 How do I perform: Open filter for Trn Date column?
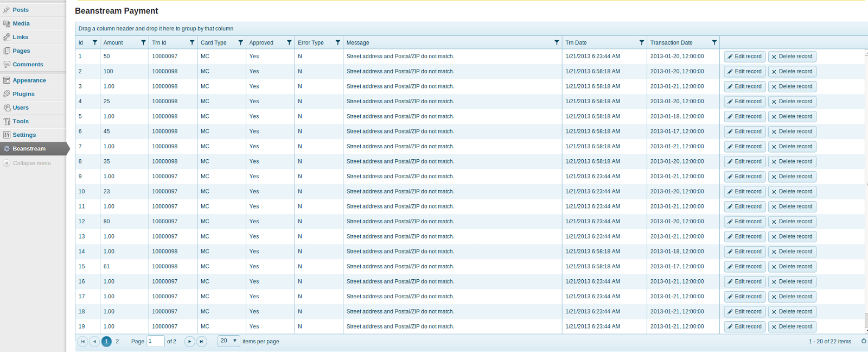[642, 42]
